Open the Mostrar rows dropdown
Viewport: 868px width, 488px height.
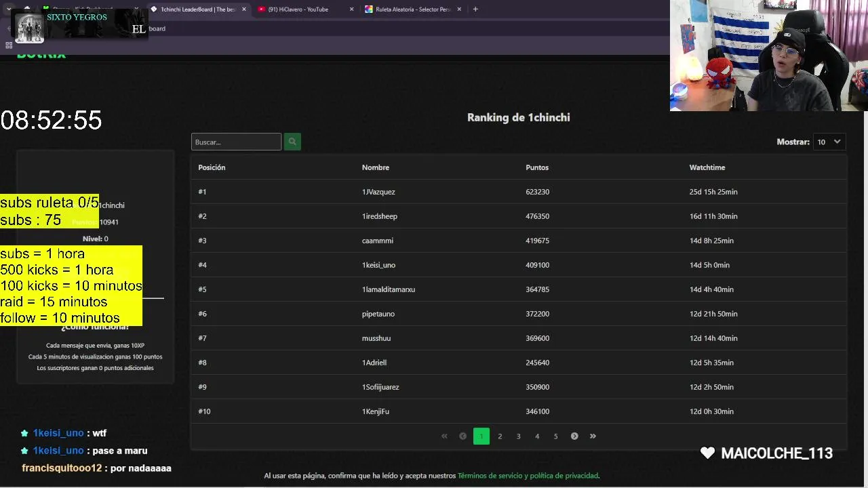(829, 142)
